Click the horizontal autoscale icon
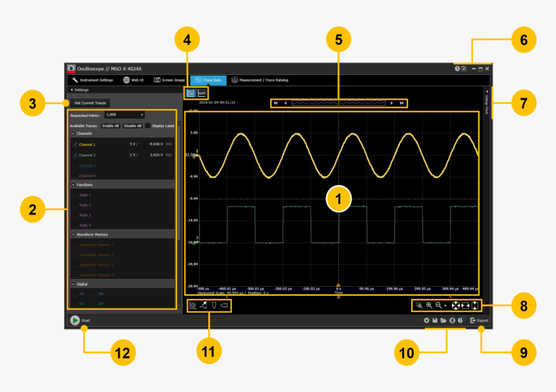556x392 pixels. click(x=465, y=304)
